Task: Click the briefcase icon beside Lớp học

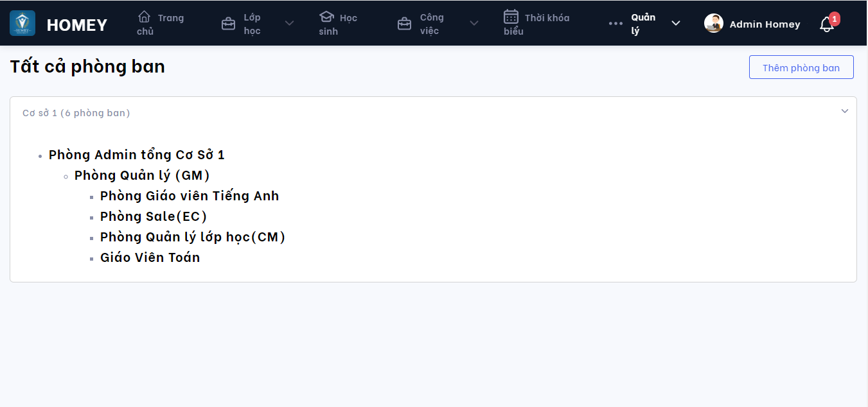Action: click(x=228, y=24)
